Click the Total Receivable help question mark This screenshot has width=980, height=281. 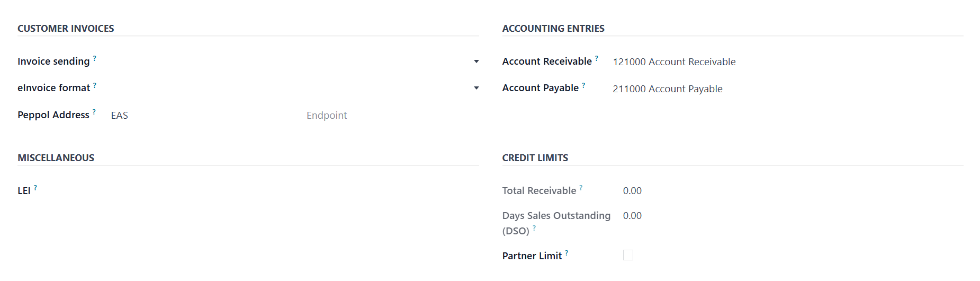(581, 188)
